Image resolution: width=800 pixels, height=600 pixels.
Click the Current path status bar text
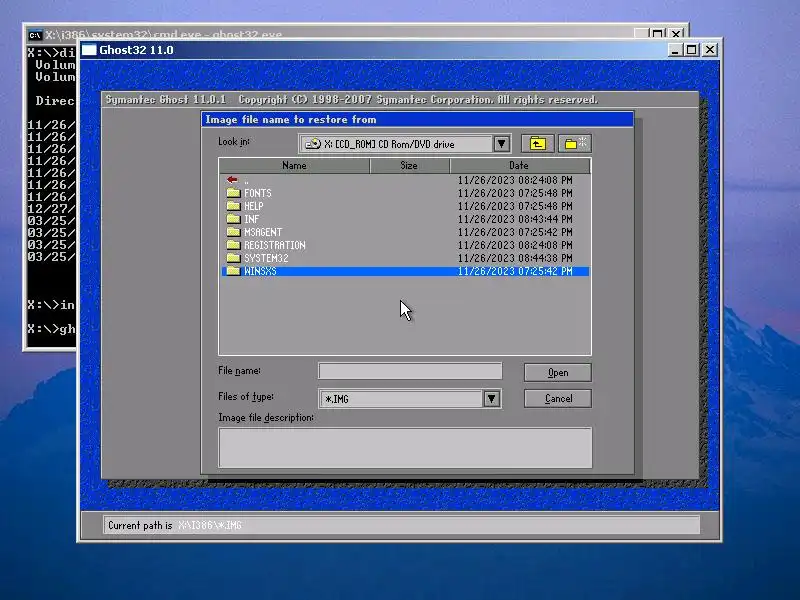[174, 526]
